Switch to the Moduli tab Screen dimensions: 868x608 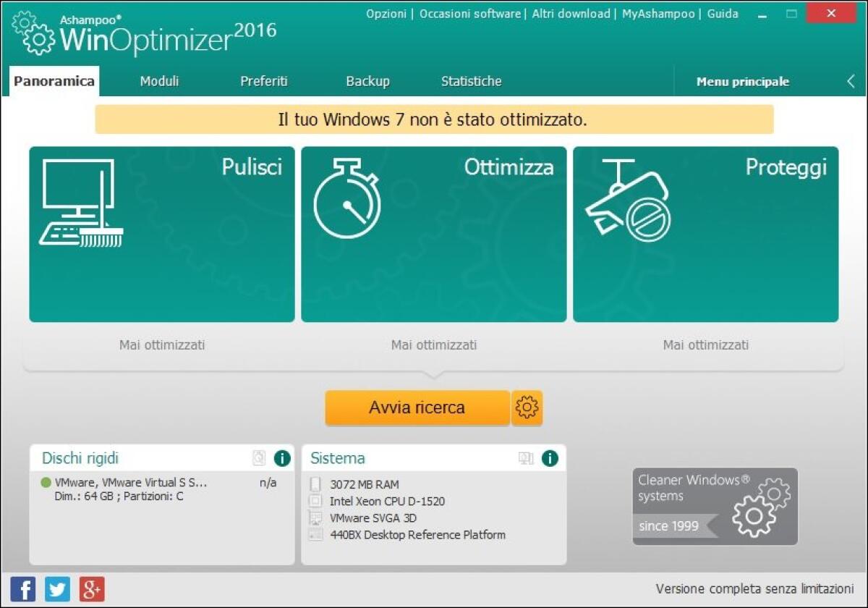pos(159,81)
